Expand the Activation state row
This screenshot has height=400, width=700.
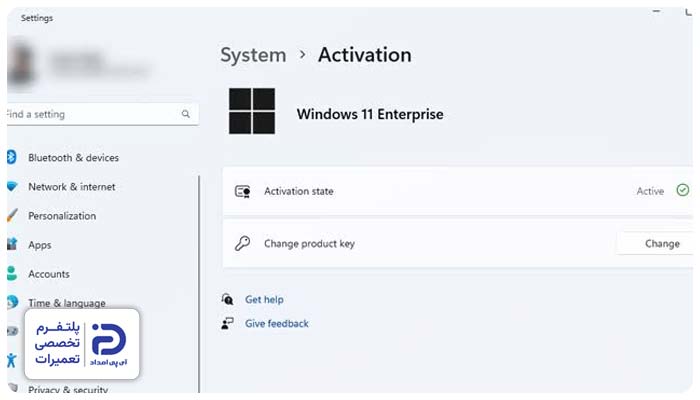pyautogui.click(x=458, y=191)
